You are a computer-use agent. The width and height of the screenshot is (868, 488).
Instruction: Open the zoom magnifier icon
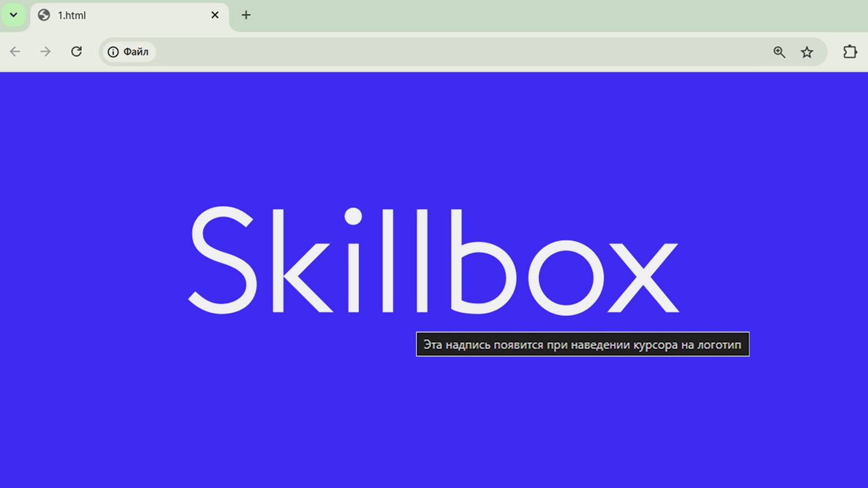coord(780,52)
